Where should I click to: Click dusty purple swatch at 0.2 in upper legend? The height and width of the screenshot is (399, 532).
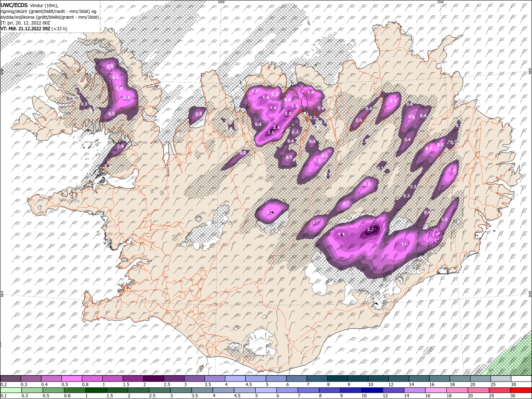point(10,379)
